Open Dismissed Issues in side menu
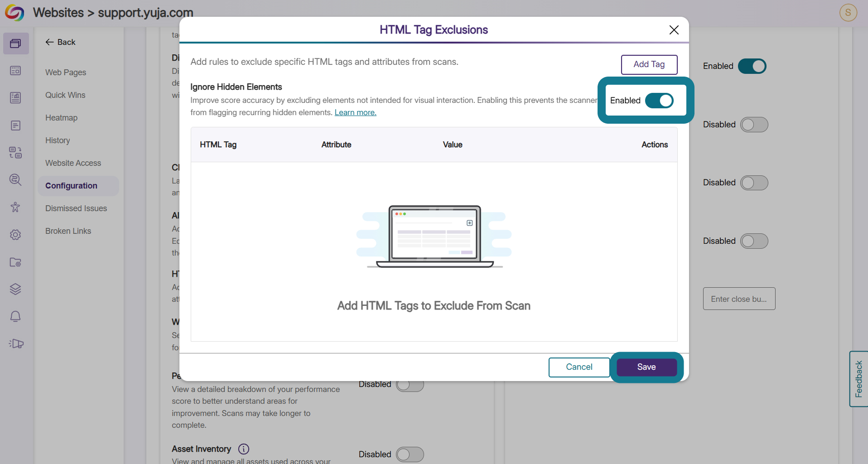Image resolution: width=868 pixels, height=464 pixels. point(76,208)
